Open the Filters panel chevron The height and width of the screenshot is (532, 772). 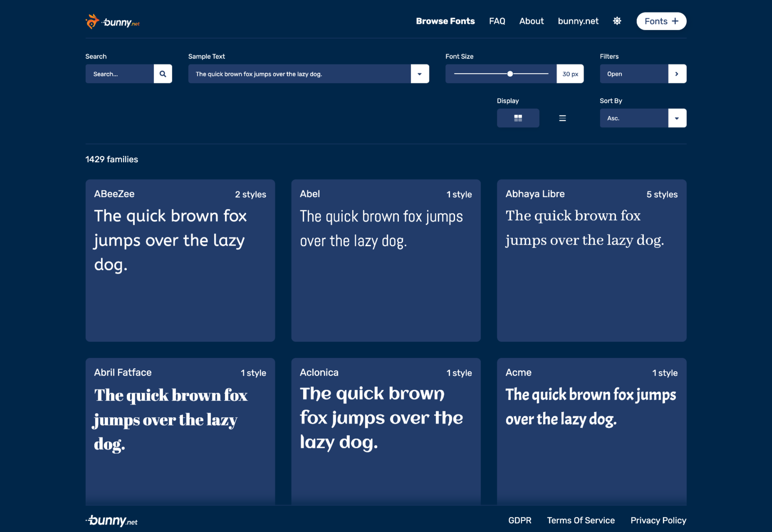click(x=677, y=74)
